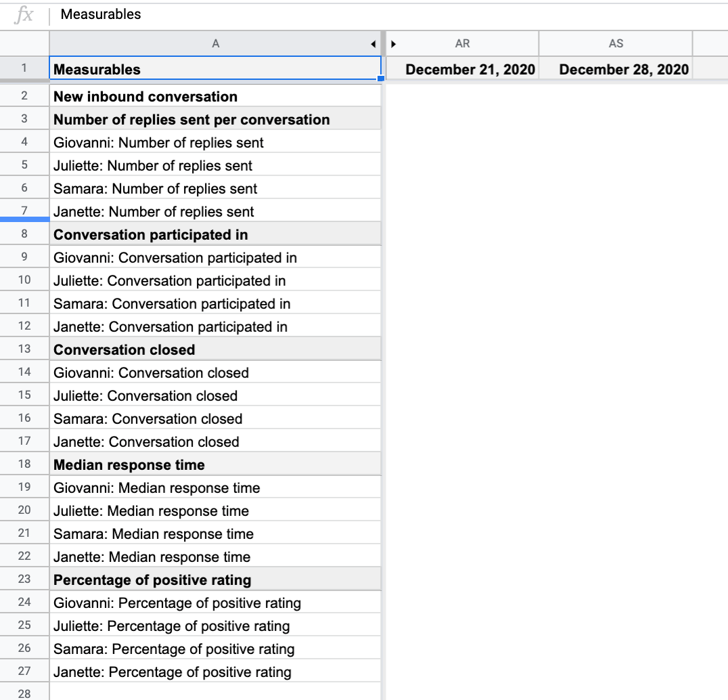Screen dimensions: 728x700
Task: Select column A header
Action: (x=215, y=43)
